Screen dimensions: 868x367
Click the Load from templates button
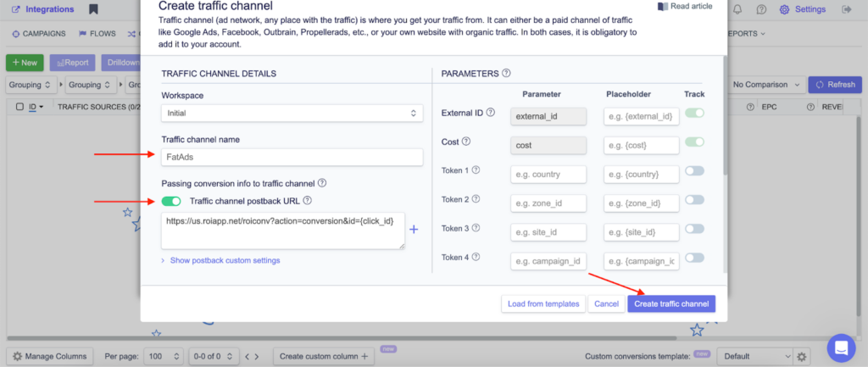[542, 303]
